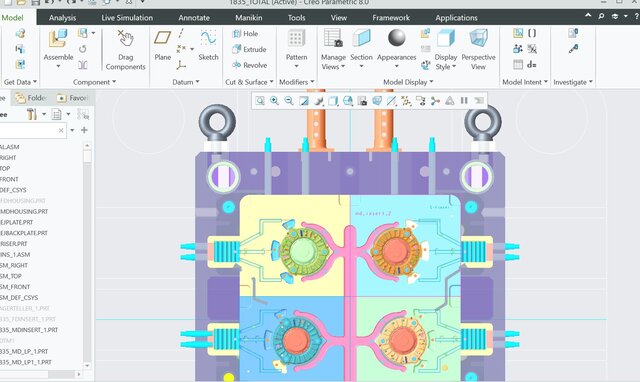The height and width of the screenshot is (382, 640).
Task: Click the Appearances sphere icon
Action: pyautogui.click(x=397, y=38)
